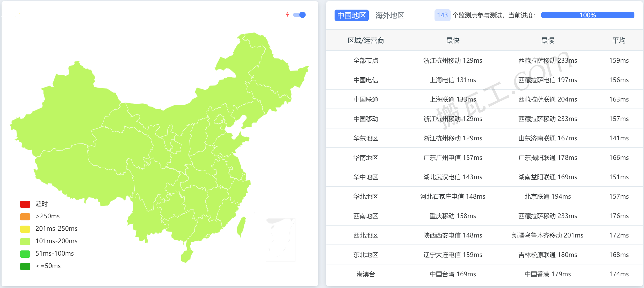The height and width of the screenshot is (288, 644).
Task: Click the South China Sea inset map
Action: click(280, 240)
